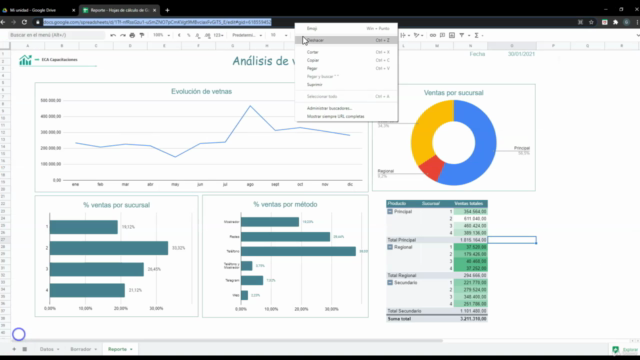The width and height of the screenshot is (640, 360).
Task: Click the Insert link icon
Action: (x=433, y=36)
